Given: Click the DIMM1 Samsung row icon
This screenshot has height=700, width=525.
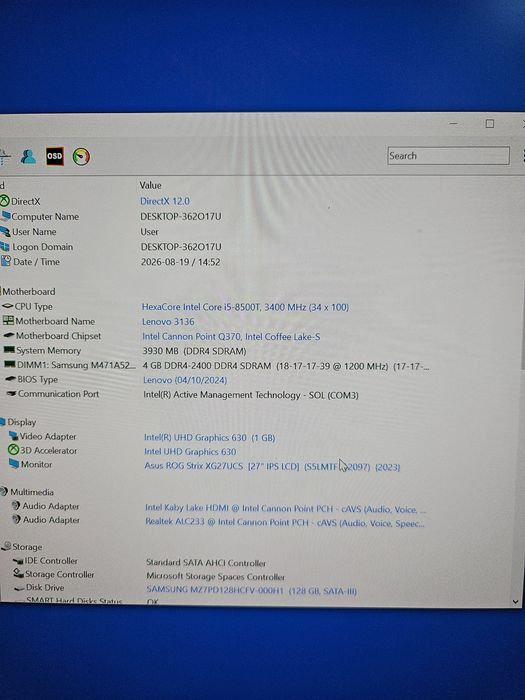Looking at the screenshot, I should (10, 364).
